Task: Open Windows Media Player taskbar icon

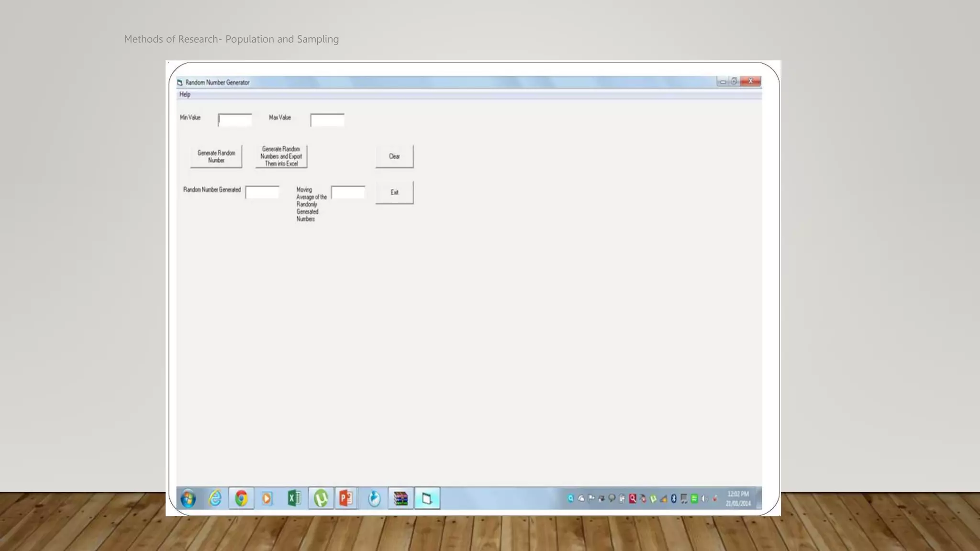Action: tap(267, 498)
